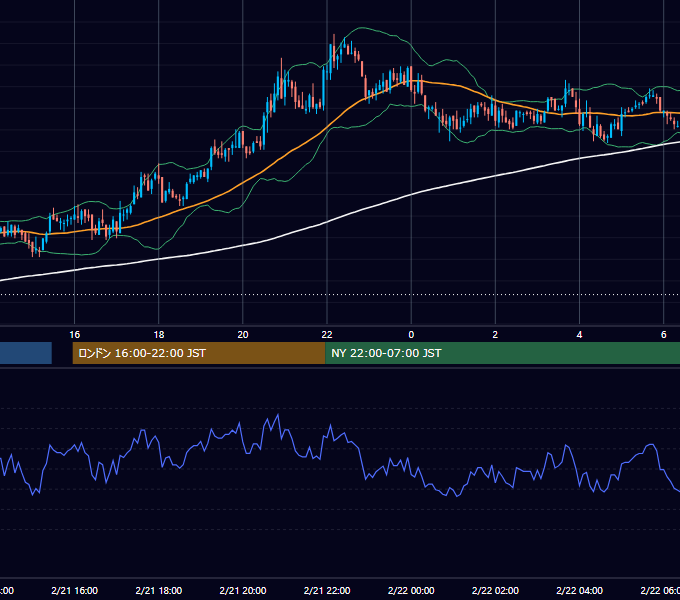This screenshot has width=680, height=600.
Task: Click the 2/22 00:00 label on oscillator axis
Action: pos(411,590)
